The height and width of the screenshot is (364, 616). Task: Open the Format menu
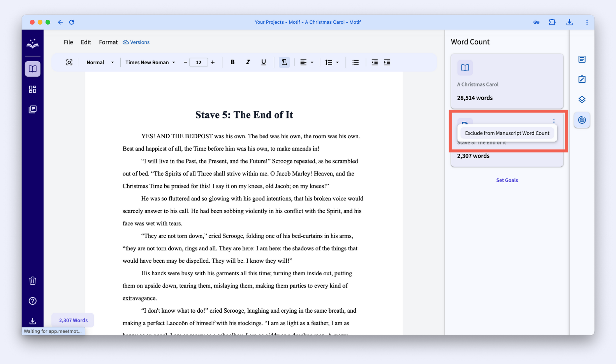[x=108, y=42]
